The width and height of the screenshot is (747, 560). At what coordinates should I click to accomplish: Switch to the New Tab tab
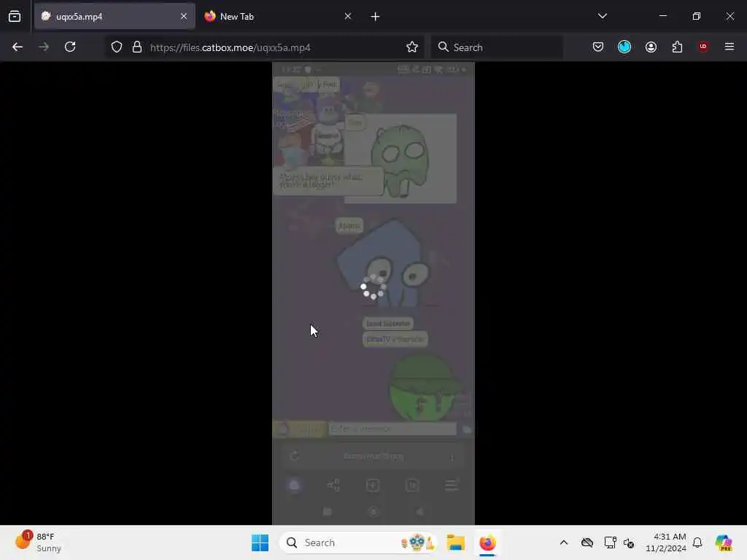pyautogui.click(x=278, y=16)
